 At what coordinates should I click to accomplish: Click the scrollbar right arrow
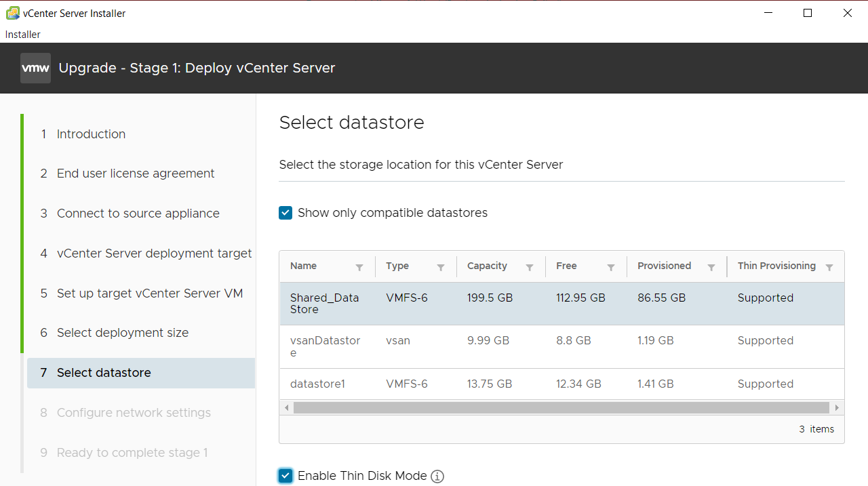pyautogui.click(x=837, y=407)
